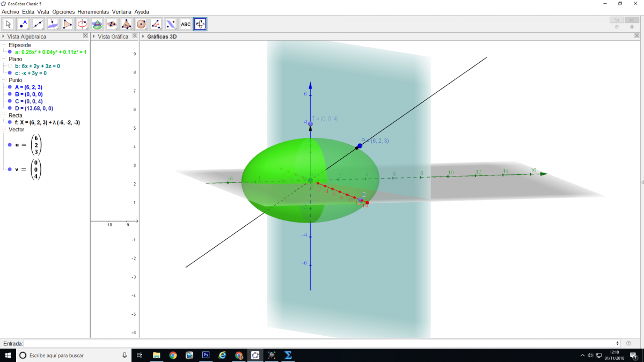Hide ellipsoid a in algebra view
Screen dimensions: 644x362
point(10,52)
